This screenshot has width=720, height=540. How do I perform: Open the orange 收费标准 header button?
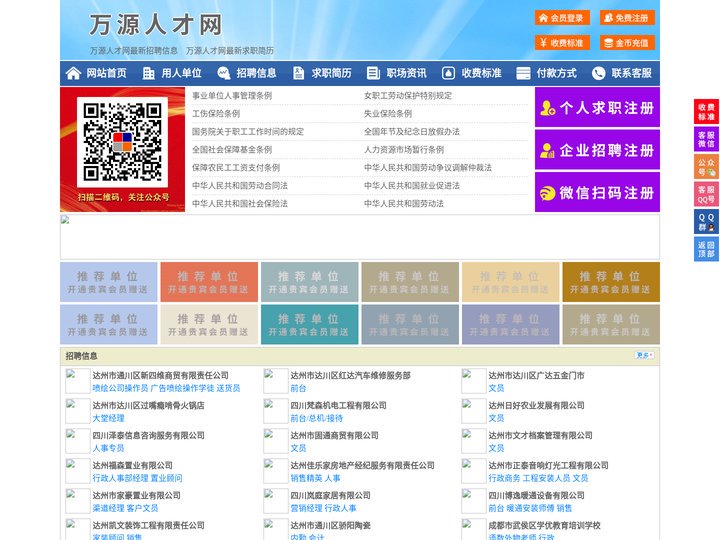click(x=562, y=43)
